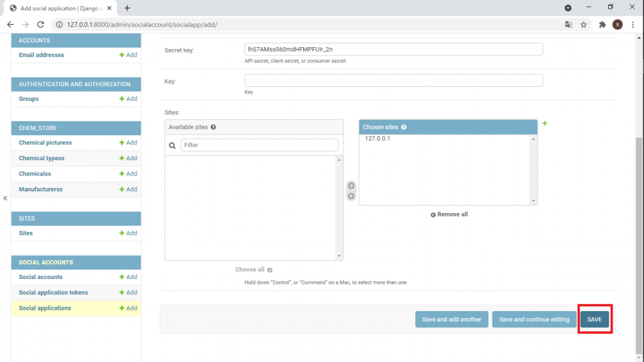The width and height of the screenshot is (644, 362).
Task: Open Social accounts in the sidebar
Action: (41, 277)
